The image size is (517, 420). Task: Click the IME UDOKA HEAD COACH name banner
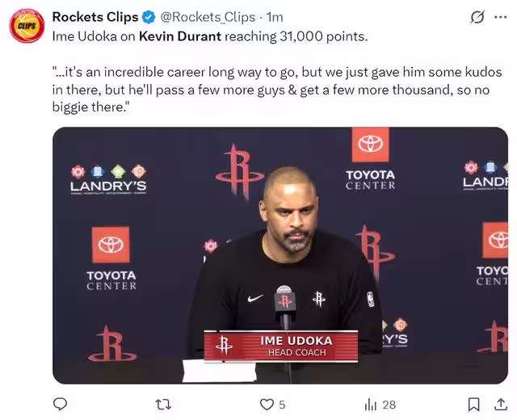point(281,346)
